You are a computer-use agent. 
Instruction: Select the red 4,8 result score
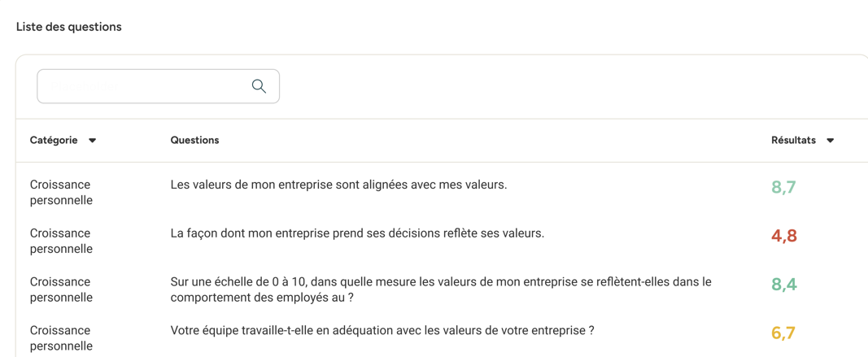tap(784, 237)
